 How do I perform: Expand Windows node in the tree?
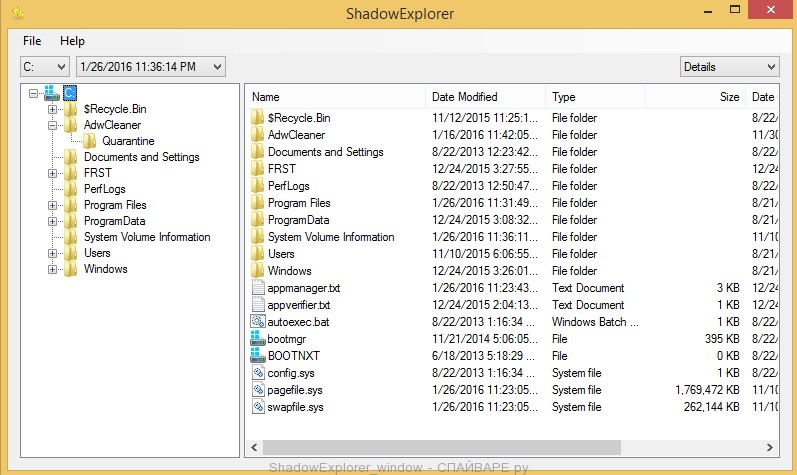[52, 269]
